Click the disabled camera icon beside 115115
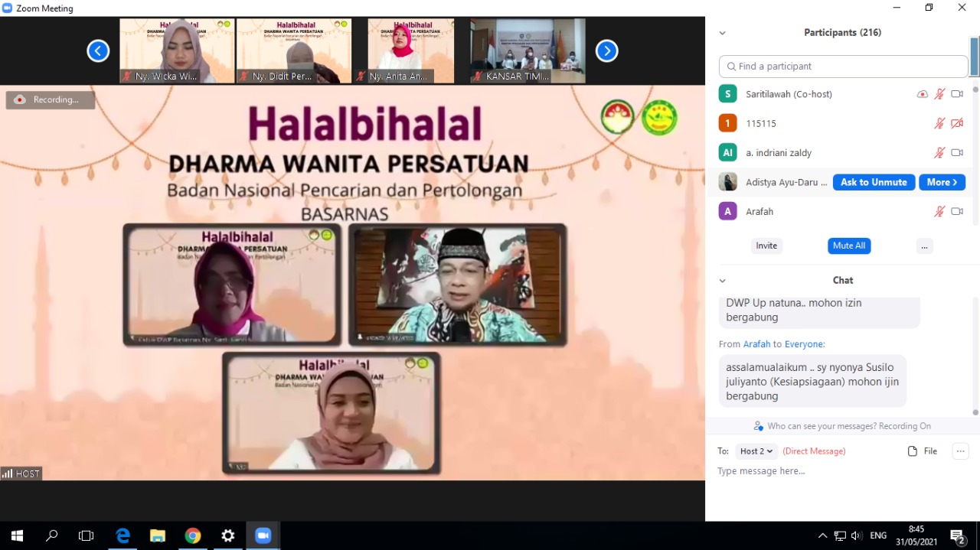Image resolution: width=980 pixels, height=550 pixels. pos(957,123)
